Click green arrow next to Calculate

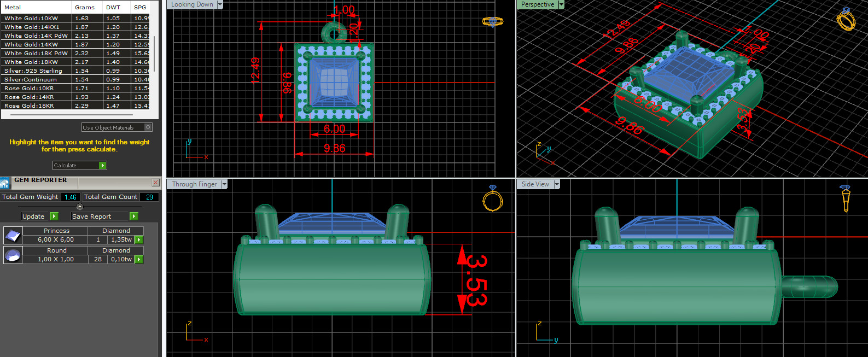coord(102,165)
